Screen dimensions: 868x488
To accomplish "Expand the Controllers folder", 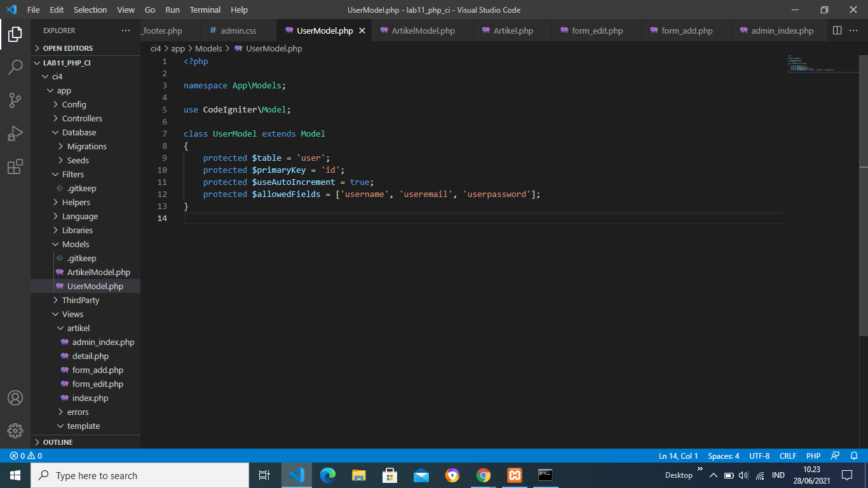I will coord(81,118).
